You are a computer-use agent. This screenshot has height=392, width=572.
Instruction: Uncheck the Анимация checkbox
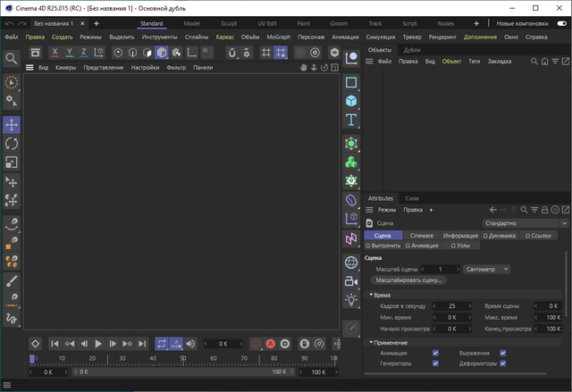point(435,353)
